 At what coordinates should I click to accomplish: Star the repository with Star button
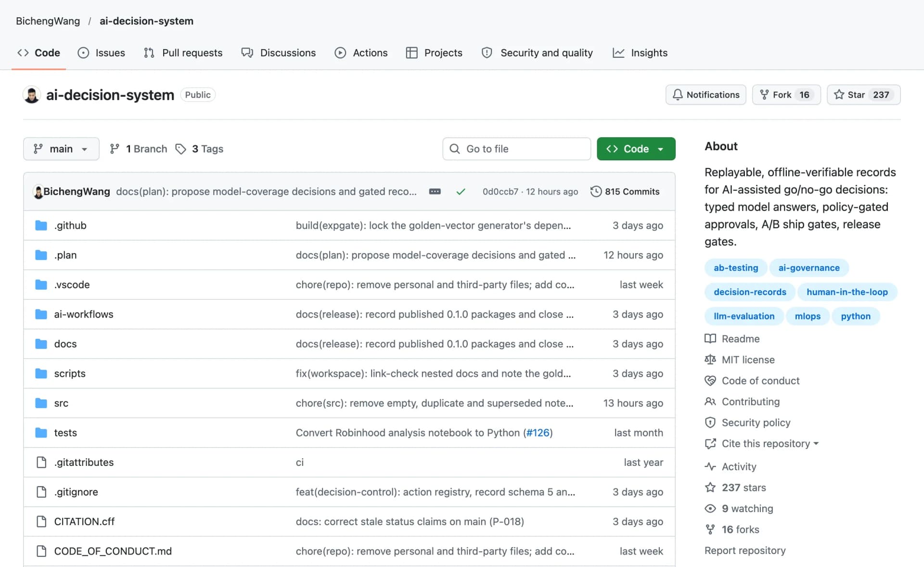863,95
